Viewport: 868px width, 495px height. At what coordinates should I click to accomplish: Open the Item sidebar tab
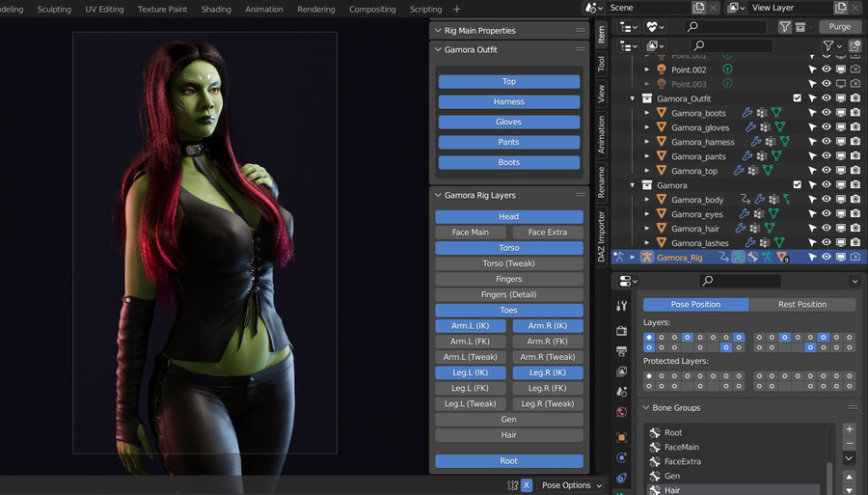[601, 35]
